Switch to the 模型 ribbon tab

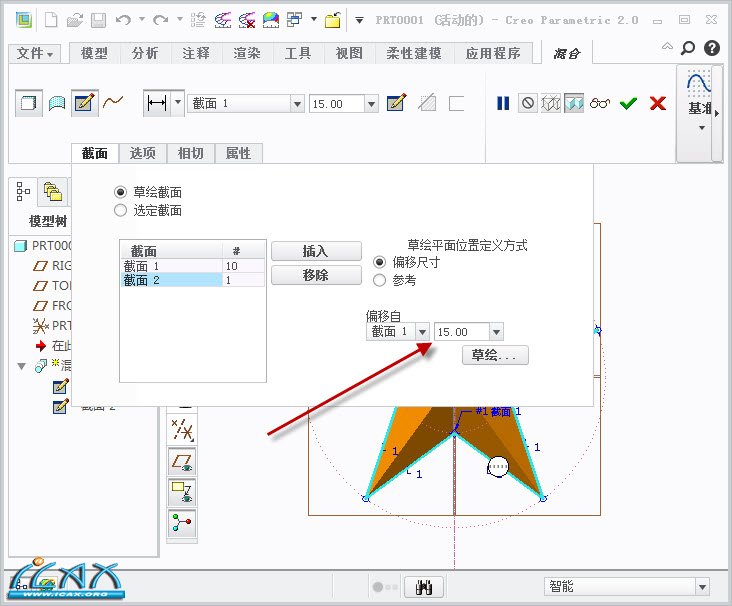[95, 53]
